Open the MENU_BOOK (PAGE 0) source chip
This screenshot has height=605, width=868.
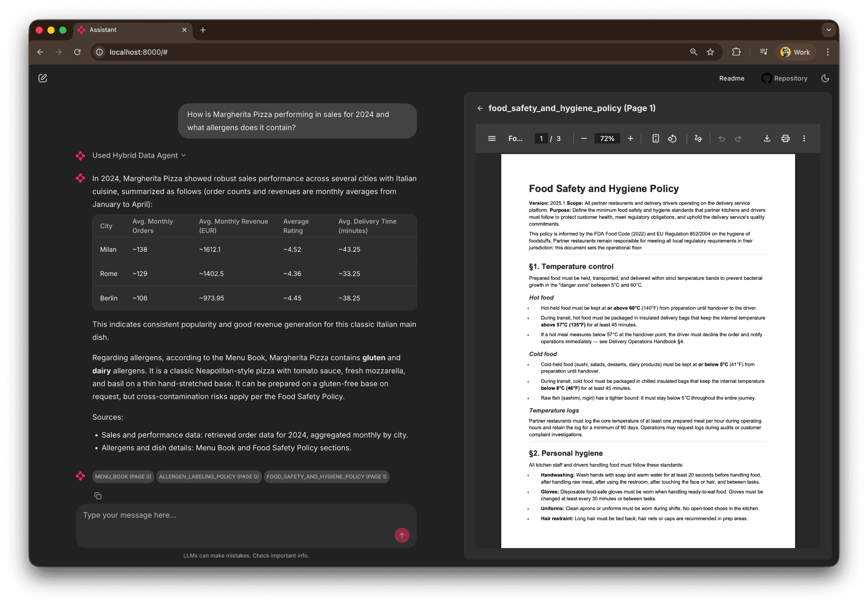click(x=123, y=477)
